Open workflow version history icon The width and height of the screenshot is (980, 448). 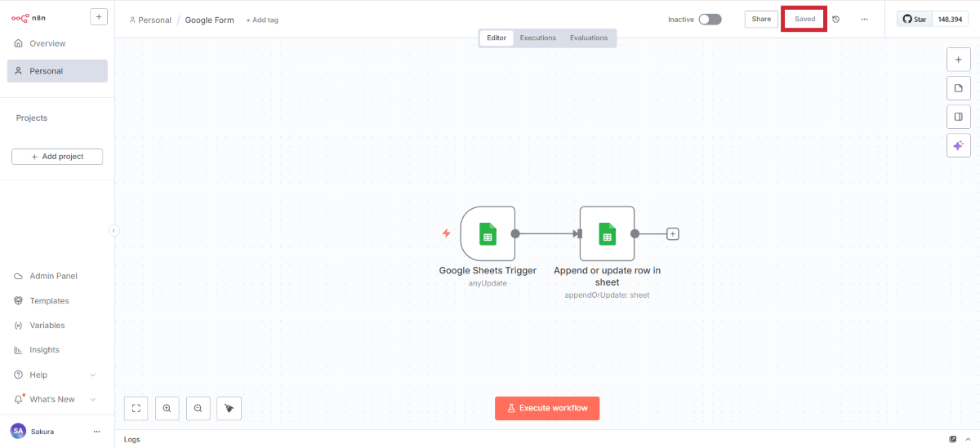(836, 19)
